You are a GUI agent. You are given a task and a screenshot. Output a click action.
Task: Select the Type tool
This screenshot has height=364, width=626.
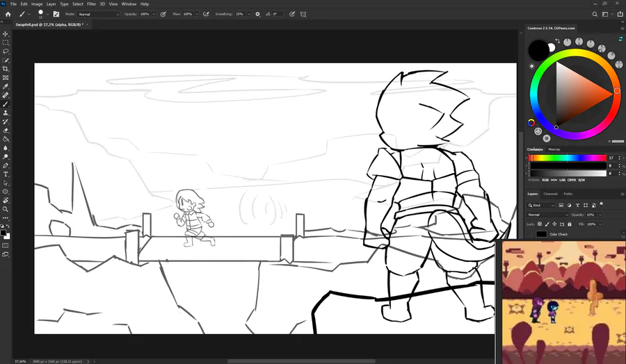point(6,174)
